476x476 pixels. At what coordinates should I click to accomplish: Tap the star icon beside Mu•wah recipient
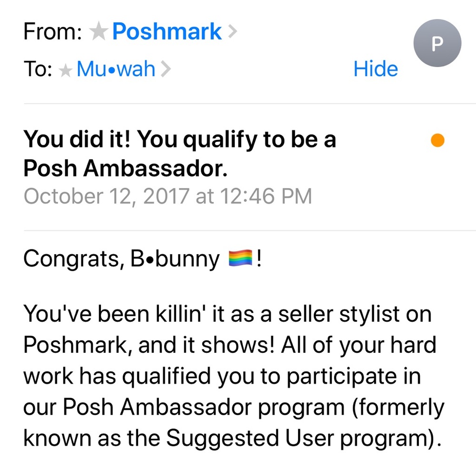(65, 70)
